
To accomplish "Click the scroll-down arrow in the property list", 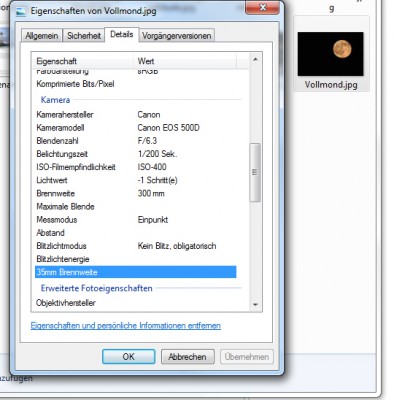I will pyautogui.click(x=255, y=304).
